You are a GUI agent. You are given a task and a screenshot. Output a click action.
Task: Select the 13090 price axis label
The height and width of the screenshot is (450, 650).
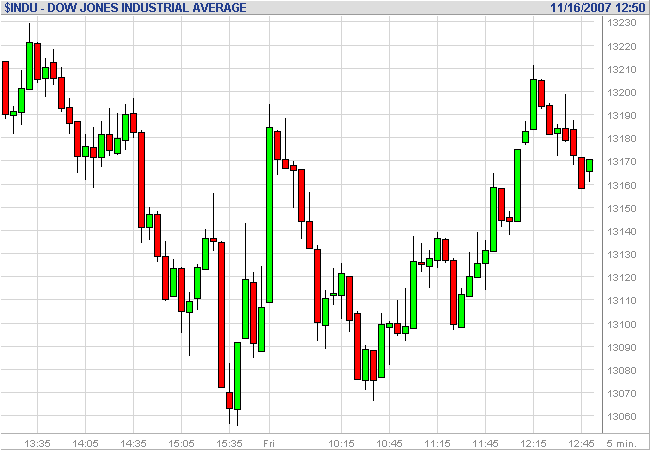621,347
